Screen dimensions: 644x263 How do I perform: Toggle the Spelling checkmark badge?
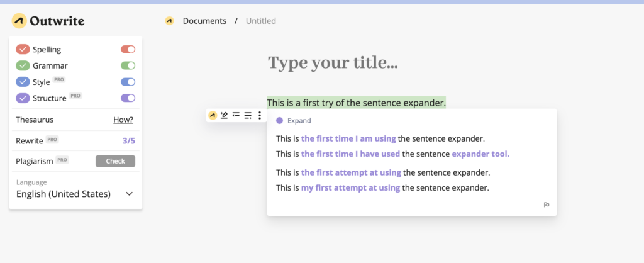pos(23,49)
